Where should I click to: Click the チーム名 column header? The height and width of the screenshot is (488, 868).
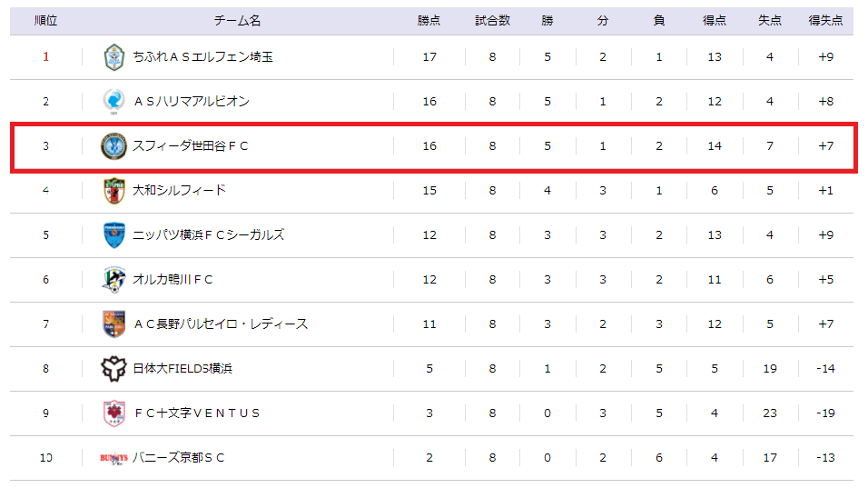[x=238, y=21]
